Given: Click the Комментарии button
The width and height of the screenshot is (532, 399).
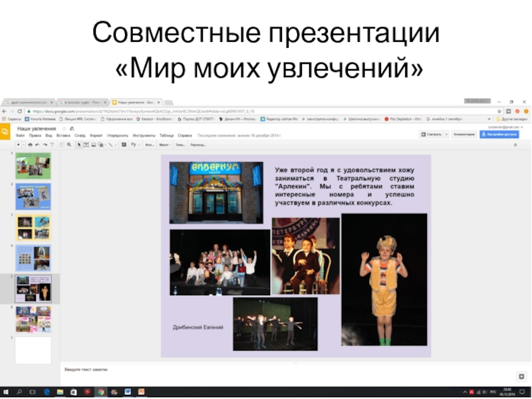Looking at the screenshot, I should point(464,134).
